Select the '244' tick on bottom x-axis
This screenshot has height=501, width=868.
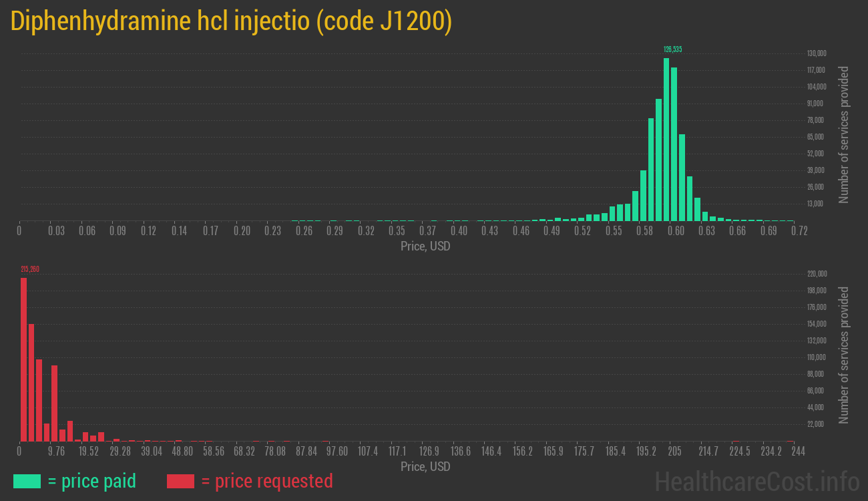799,451
